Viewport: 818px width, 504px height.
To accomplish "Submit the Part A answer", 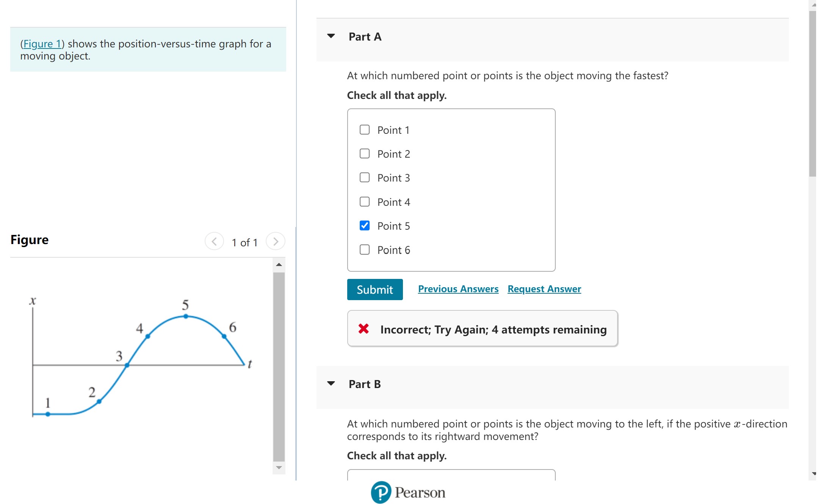I will point(375,290).
